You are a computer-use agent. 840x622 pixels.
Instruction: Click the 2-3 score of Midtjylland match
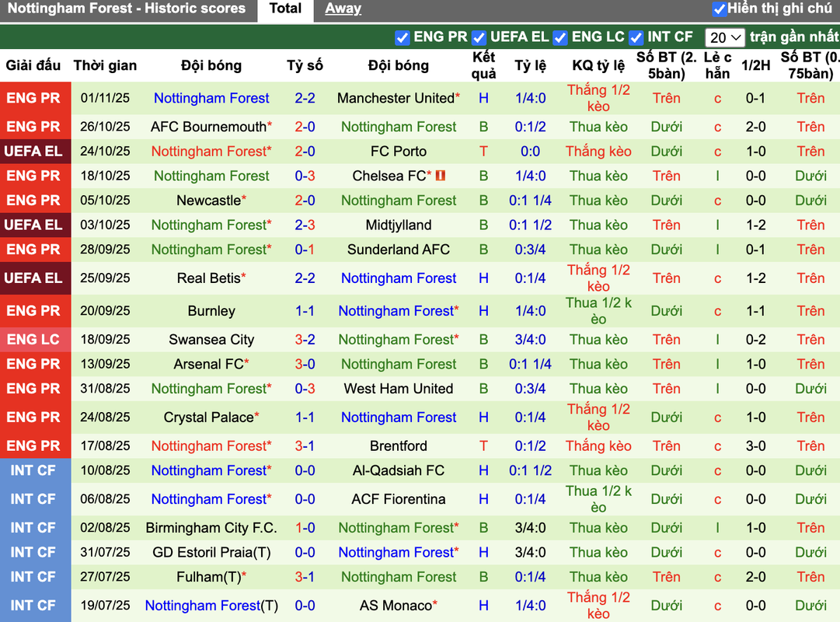click(x=305, y=225)
